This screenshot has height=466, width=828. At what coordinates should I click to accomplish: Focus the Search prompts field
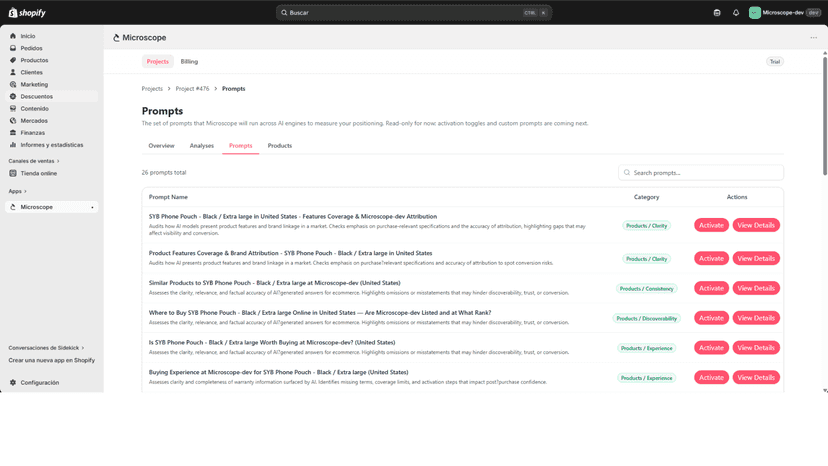701,173
